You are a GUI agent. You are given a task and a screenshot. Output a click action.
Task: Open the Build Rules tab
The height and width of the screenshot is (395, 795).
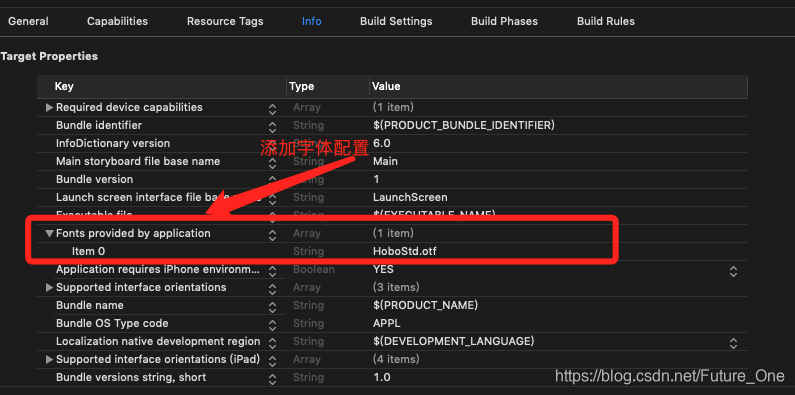point(605,21)
